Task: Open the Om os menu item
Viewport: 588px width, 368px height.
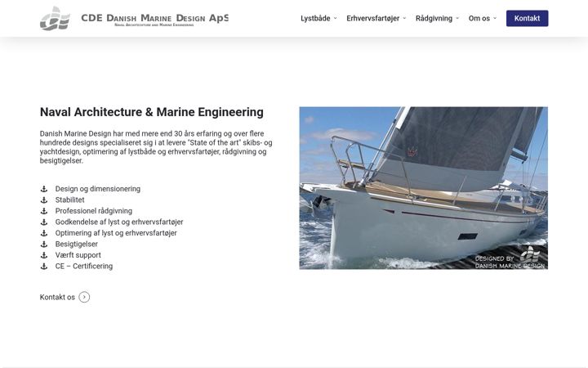Action: pyautogui.click(x=479, y=18)
